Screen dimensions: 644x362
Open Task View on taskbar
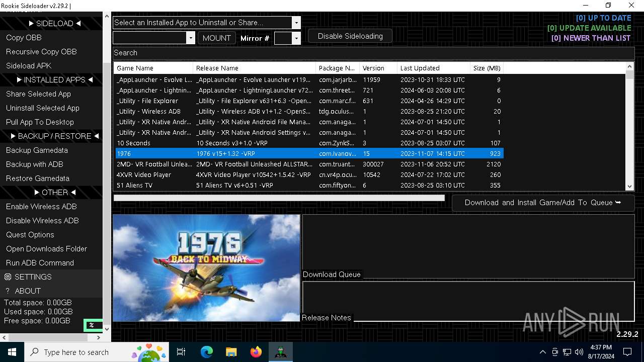pyautogui.click(x=181, y=352)
